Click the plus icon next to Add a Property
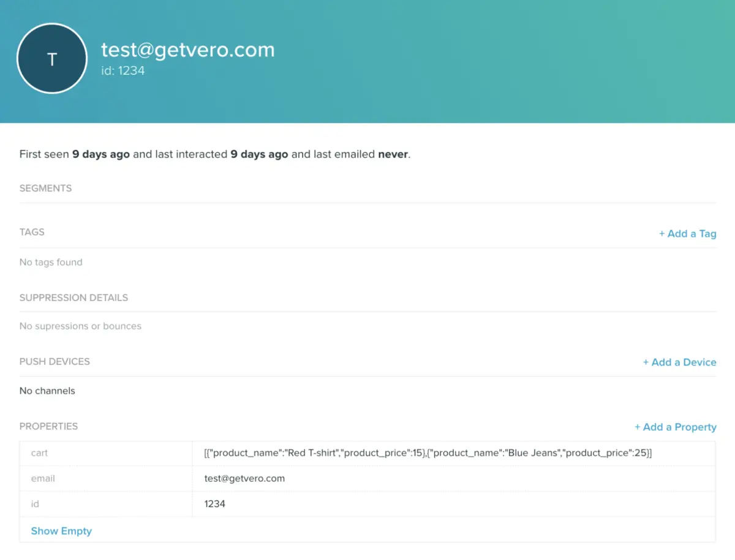 point(638,427)
